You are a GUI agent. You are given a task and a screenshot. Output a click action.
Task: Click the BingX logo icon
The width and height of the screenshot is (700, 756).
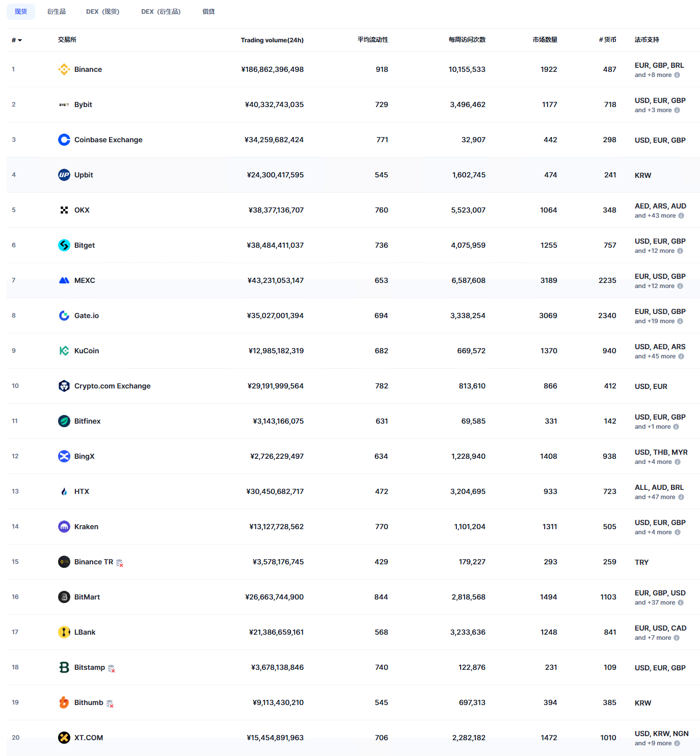point(64,456)
